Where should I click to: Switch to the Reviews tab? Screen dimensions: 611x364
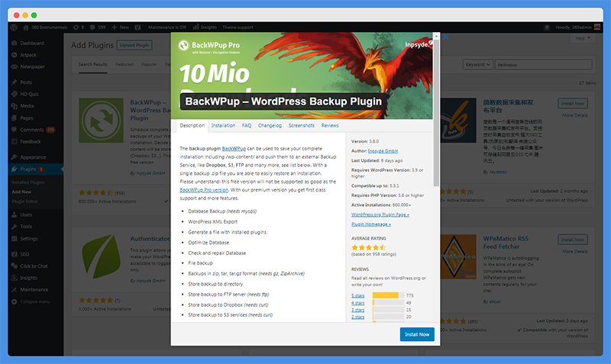pos(330,125)
